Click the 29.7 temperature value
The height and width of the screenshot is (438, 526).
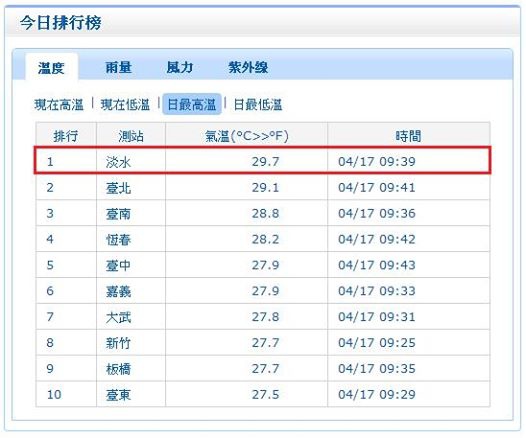[265, 162]
